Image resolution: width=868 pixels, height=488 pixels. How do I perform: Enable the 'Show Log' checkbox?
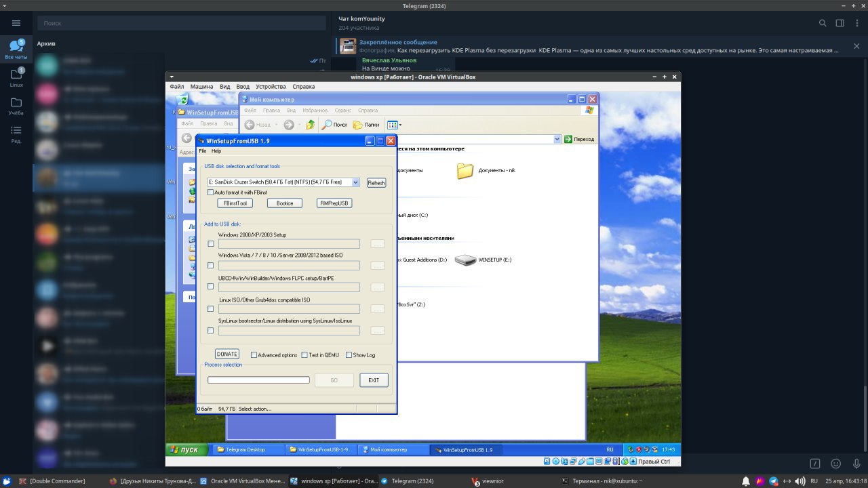click(349, 355)
